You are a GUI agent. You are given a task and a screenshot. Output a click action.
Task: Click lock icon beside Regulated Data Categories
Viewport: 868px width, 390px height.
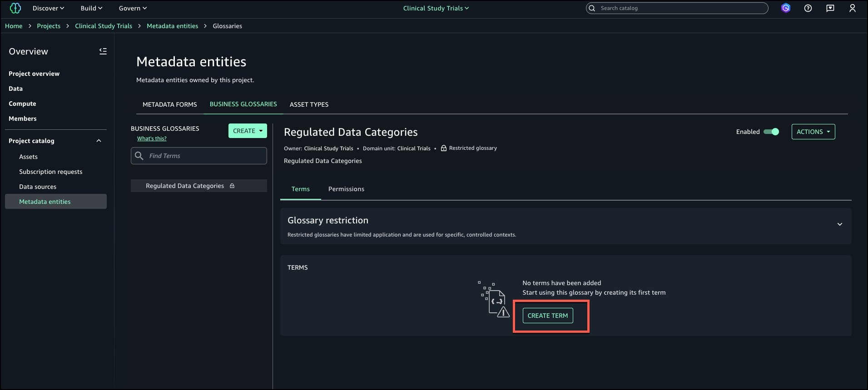click(x=232, y=186)
